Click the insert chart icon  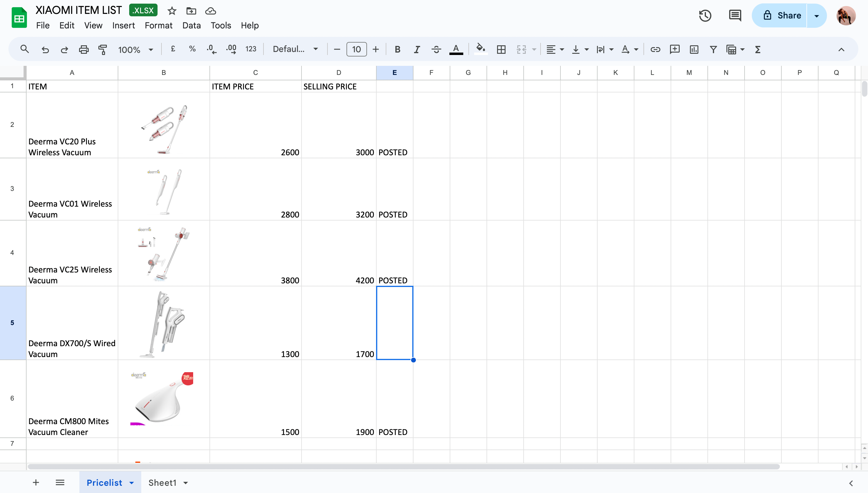click(x=694, y=50)
